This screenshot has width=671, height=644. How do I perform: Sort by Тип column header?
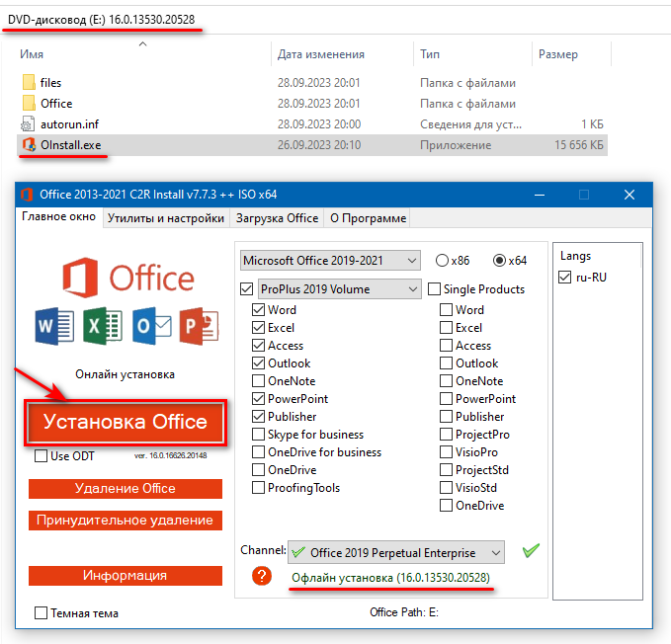tap(430, 54)
